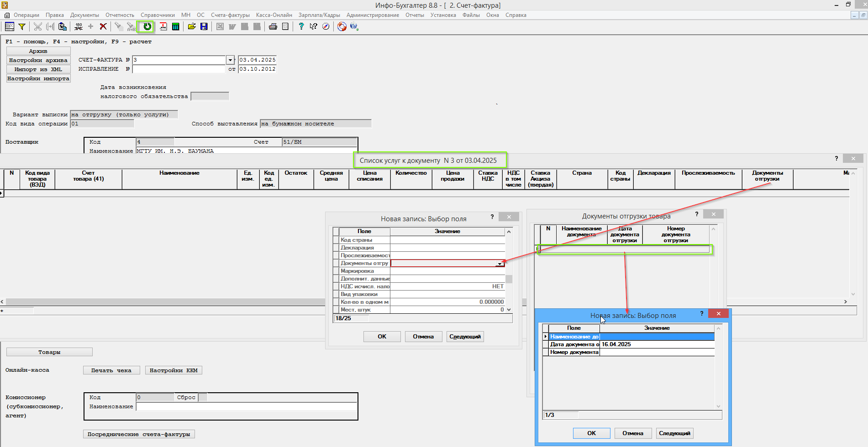
Task: Open the Отчетность menu
Action: [x=120, y=15]
